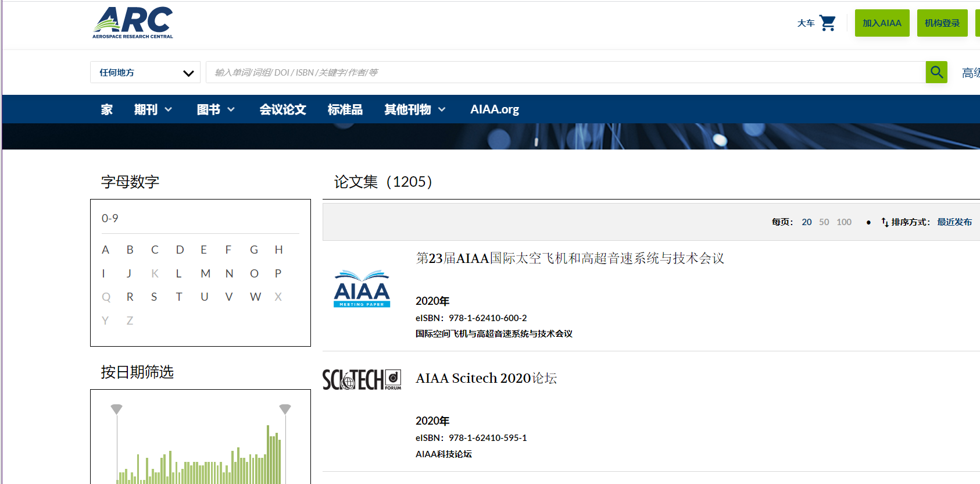Change sort order 最近发布
Viewport: 980px width, 484px height.
coord(954,222)
